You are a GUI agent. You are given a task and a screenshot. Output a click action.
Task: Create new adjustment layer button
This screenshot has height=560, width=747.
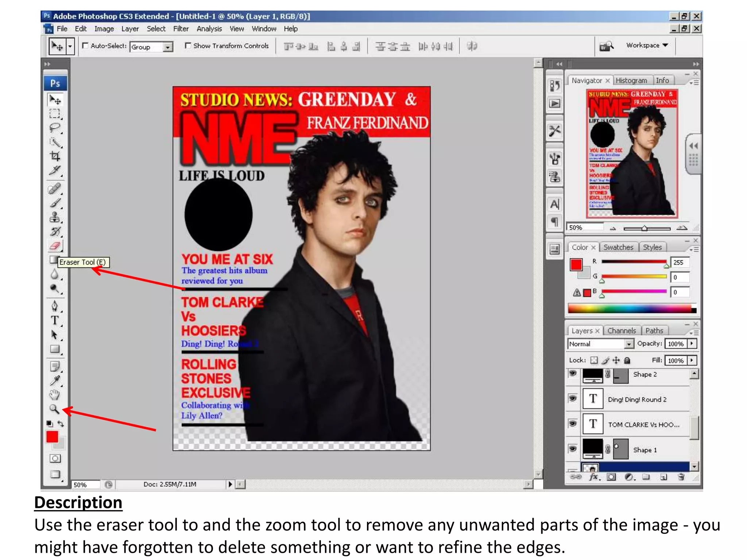629,477
